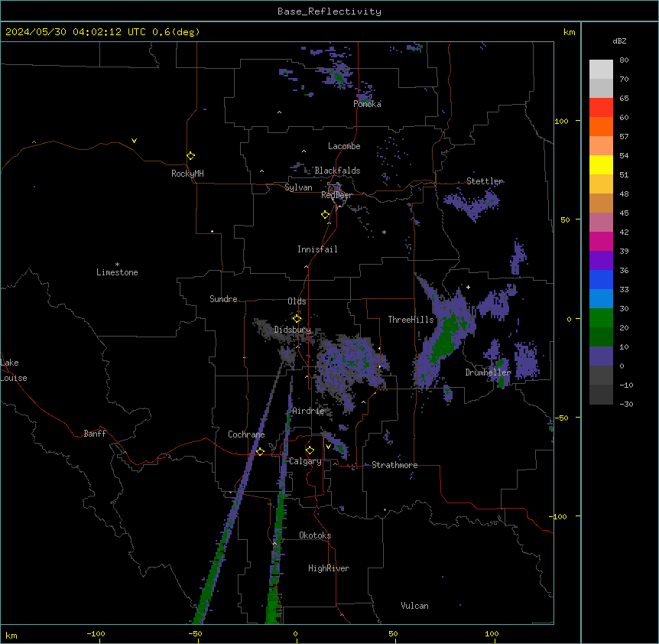The height and width of the screenshot is (644, 659).
Task: Click the Blackfalds city label
Action: tap(337, 171)
